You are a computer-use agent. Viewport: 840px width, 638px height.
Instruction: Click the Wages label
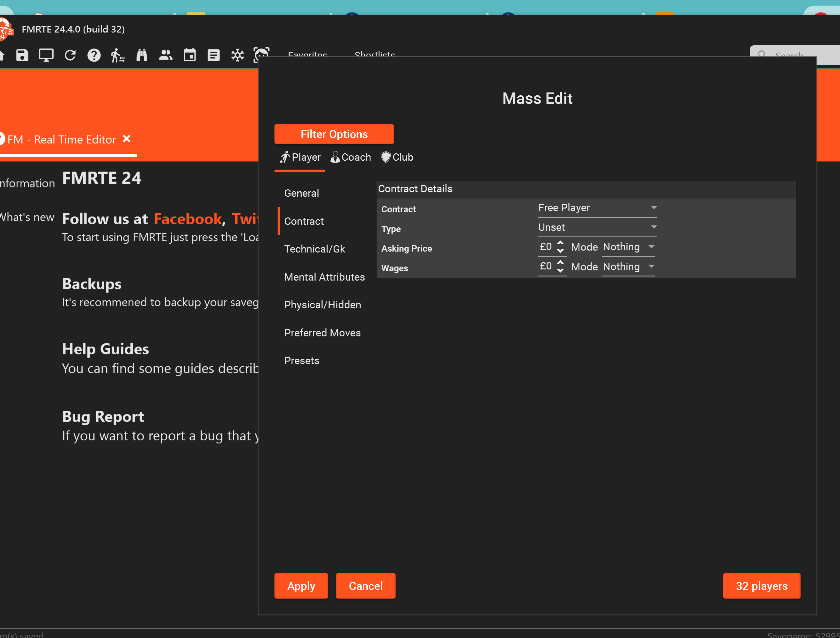point(394,268)
